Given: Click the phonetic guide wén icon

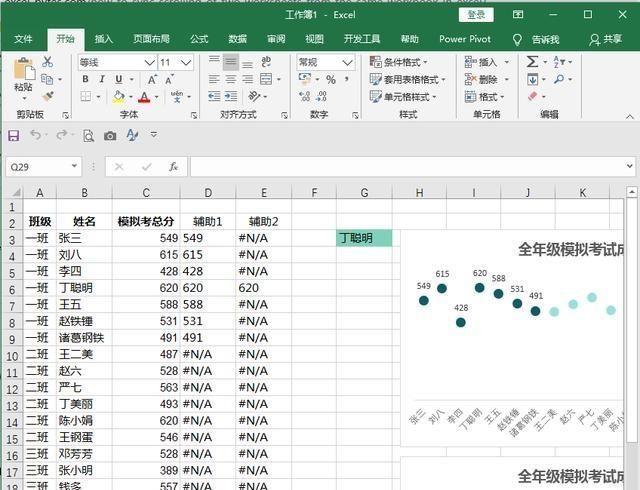Looking at the screenshot, I should (177, 97).
